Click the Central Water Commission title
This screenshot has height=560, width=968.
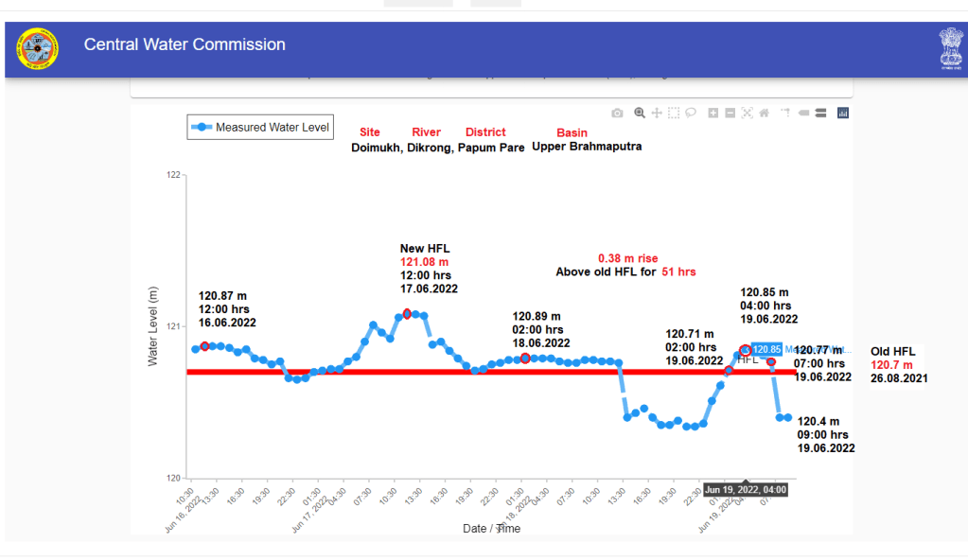coord(185,44)
